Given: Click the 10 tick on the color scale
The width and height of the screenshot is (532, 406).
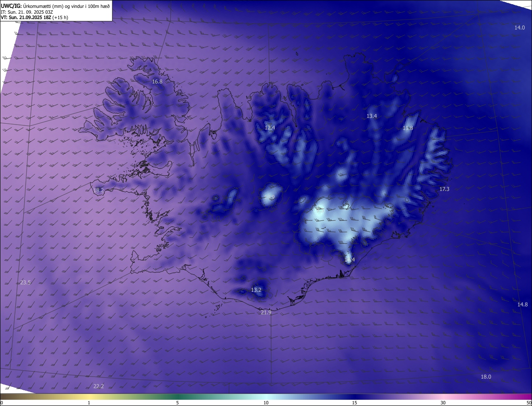Looking at the screenshot, I should click(x=266, y=403).
